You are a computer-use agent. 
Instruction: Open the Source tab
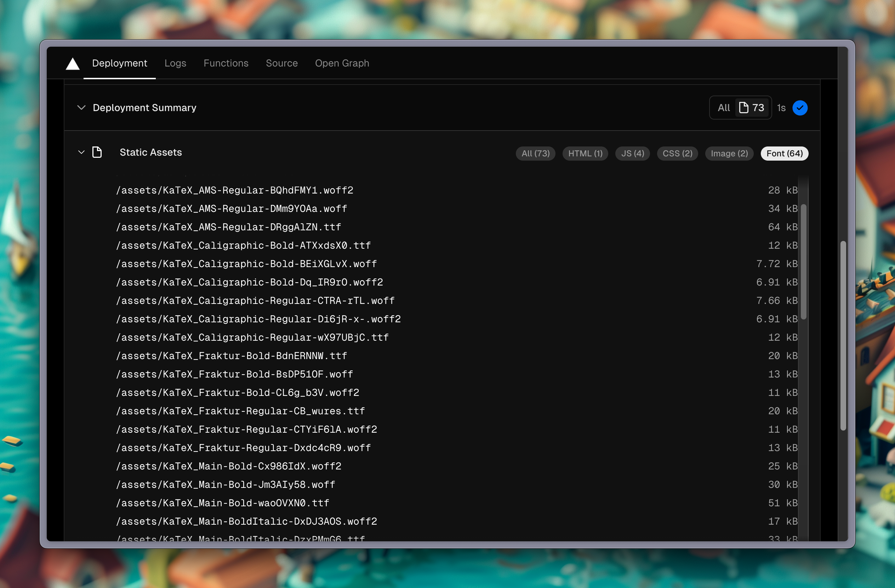click(282, 63)
